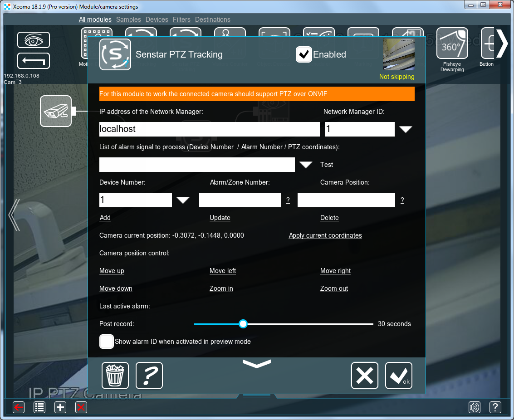The width and height of the screenshot is (514, 420).
Task: Click the plus add camera icon
Action: (x=60, y=408)
